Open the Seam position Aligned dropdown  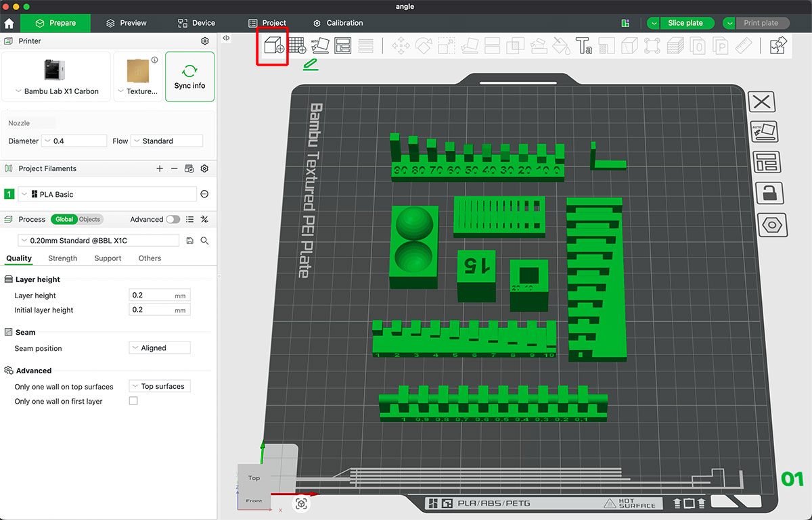tap(160, 348)
